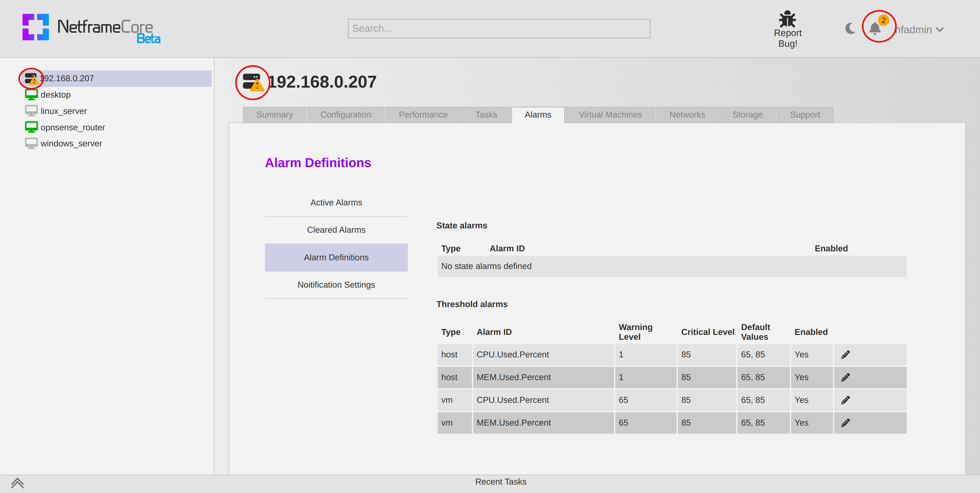Click the desktop VM monitor icon
The width and height of the screenshot is (980, 493).
click(31, 95)
